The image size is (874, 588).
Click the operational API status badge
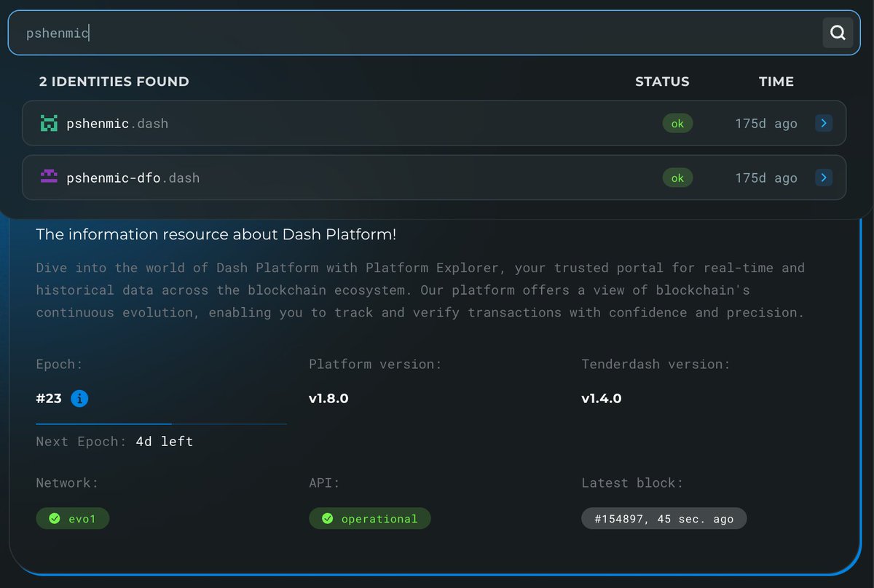[370, 518]
